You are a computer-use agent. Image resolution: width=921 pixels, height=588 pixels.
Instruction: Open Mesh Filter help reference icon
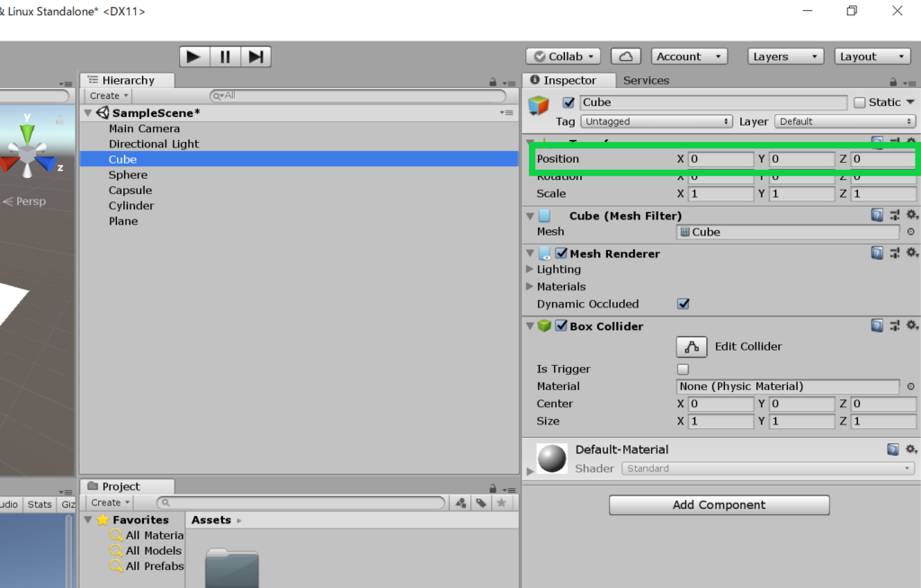(x=877, y=216)
